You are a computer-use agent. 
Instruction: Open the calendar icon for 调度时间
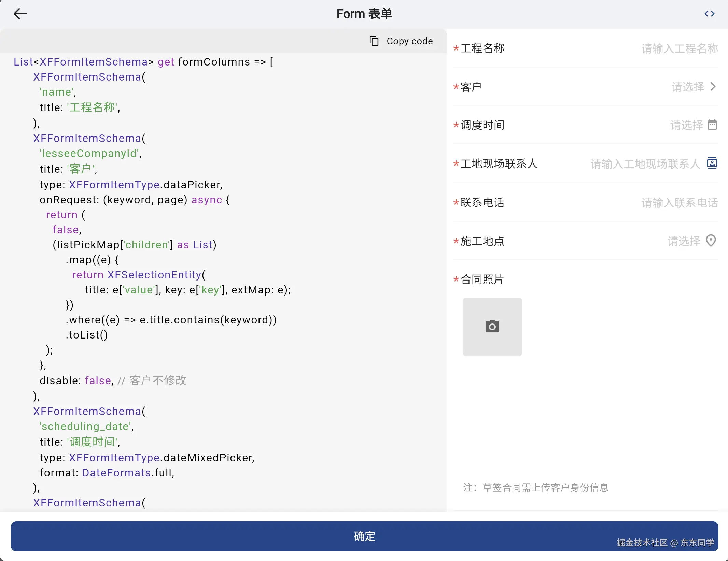(x=712, y=125)
